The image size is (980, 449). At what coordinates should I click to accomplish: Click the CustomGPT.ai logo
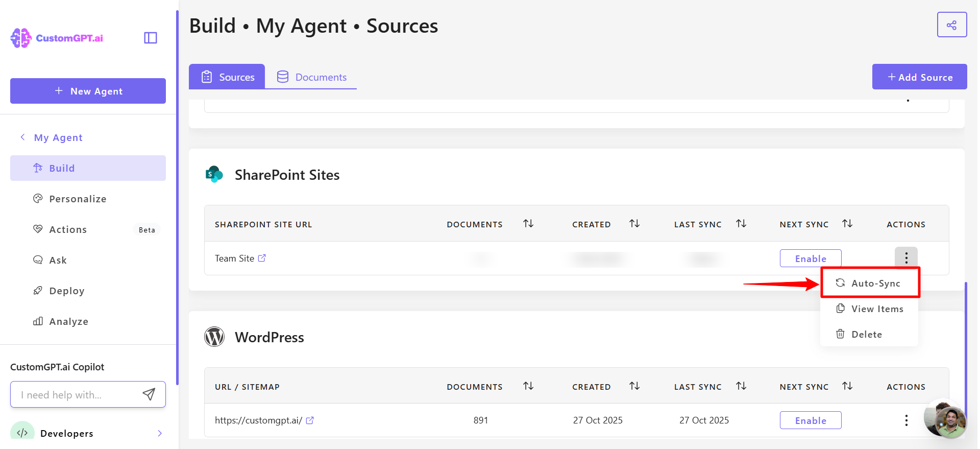click(57, 38)
